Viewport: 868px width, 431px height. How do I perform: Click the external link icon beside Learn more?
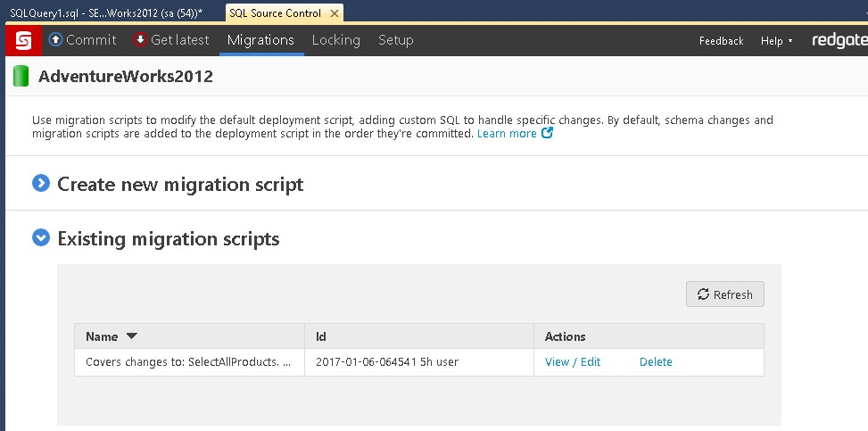pos(548,134)
